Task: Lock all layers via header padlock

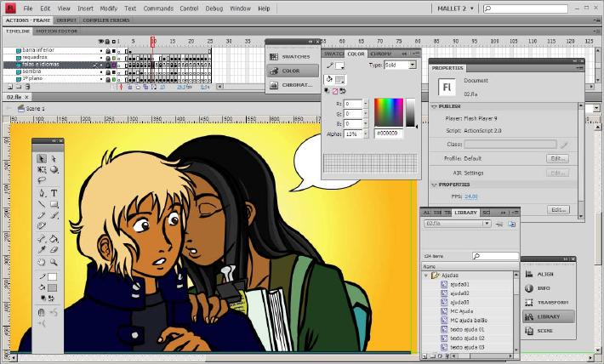Action: [107, 41]
